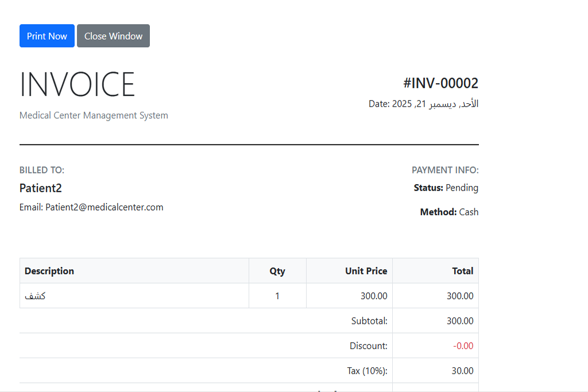
Task: Select the Pending payment status text
Action: (462, 188)
